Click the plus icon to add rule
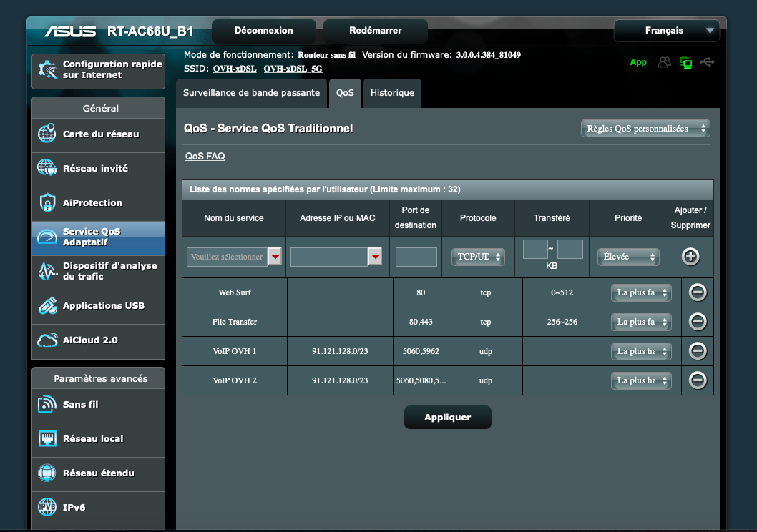 click(x=690, y=257)
